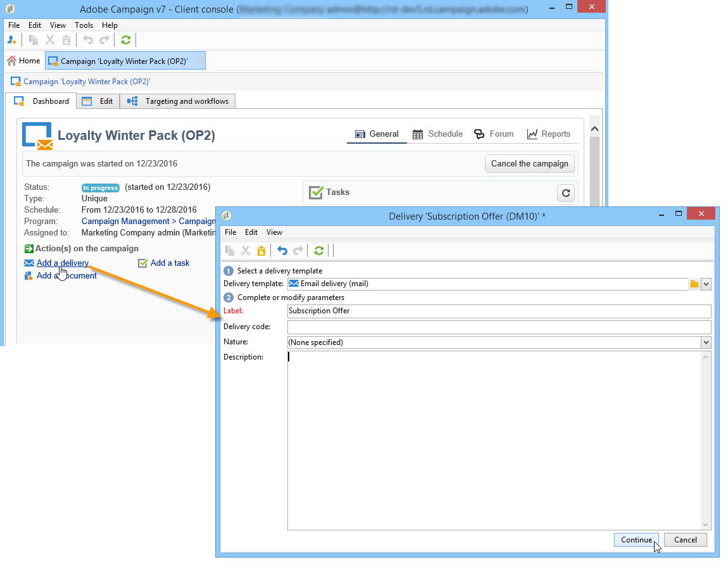
Task: Click the text 'The campaign was started on 12/23/2016'
Action: point(102,164)
